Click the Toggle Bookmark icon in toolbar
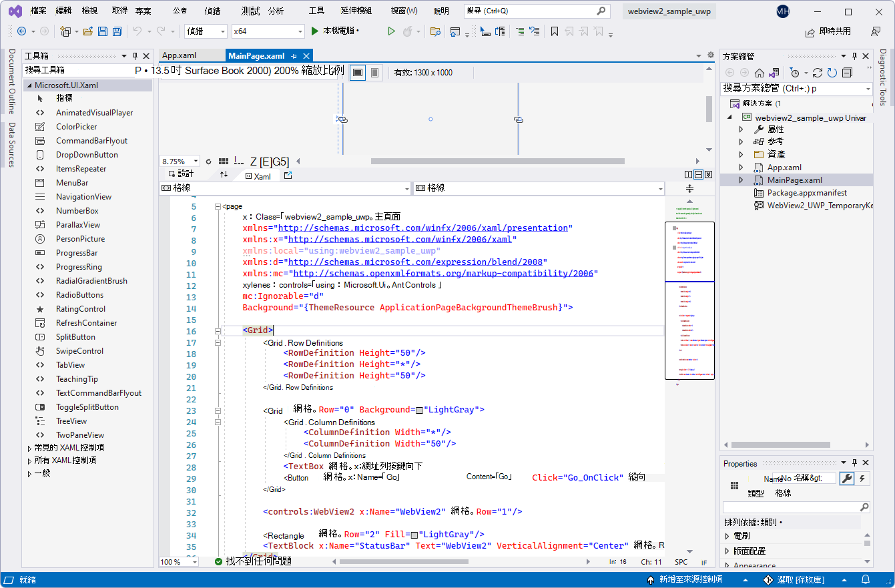This screenshot has width=895, height=588. click(555, 31)
